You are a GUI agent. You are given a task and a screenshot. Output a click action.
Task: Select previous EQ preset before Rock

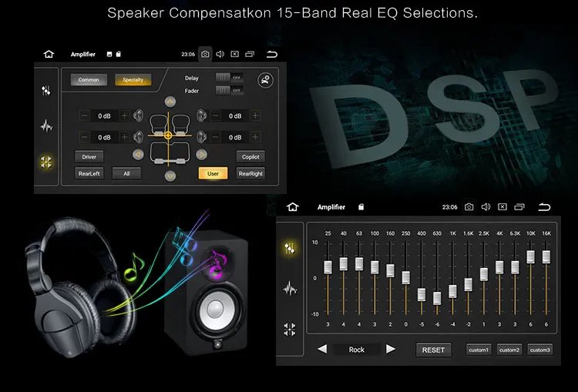pos(322,349)
